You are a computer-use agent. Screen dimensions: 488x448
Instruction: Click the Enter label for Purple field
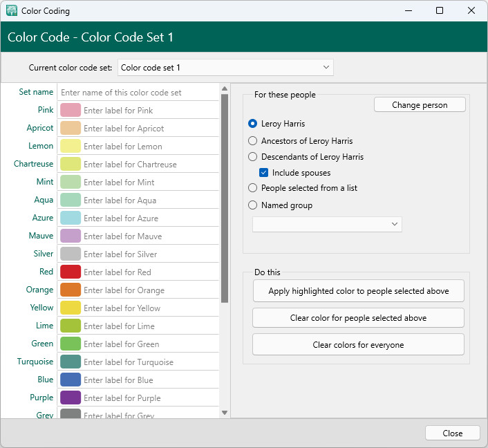tap(151, 398)
